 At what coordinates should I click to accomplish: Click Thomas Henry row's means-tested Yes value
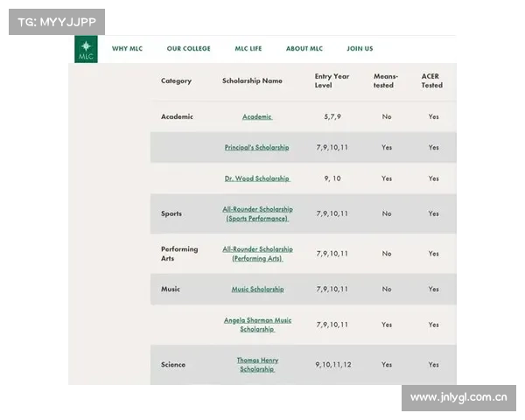click(387, 364)
